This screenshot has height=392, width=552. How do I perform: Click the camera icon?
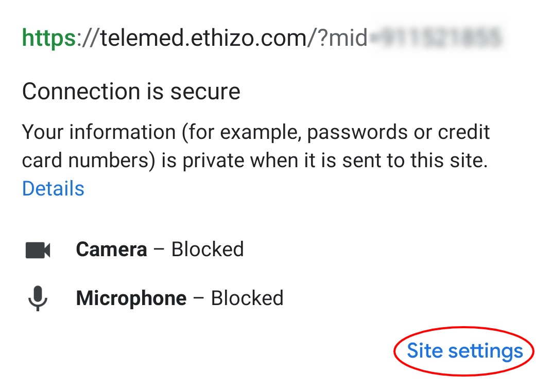point(38,250)
